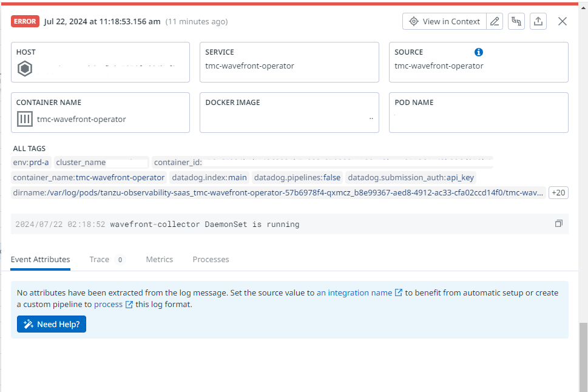
Task: Click the panel layout switch icon
Action: pyautogui.click(x=516, y=21)
